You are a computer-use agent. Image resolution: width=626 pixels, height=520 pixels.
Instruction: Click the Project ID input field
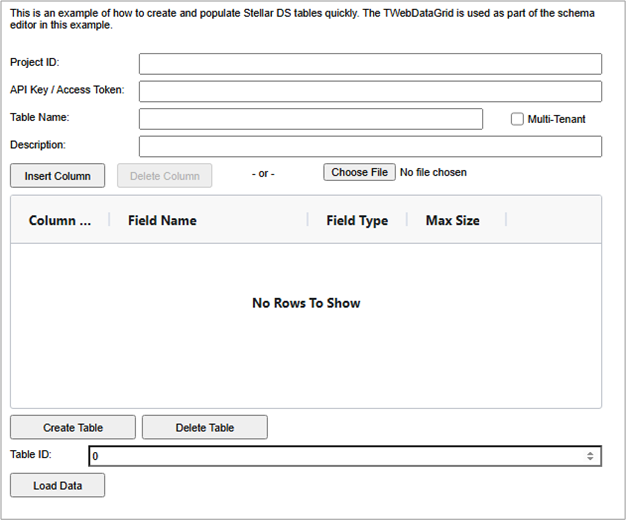coord(370,64)
